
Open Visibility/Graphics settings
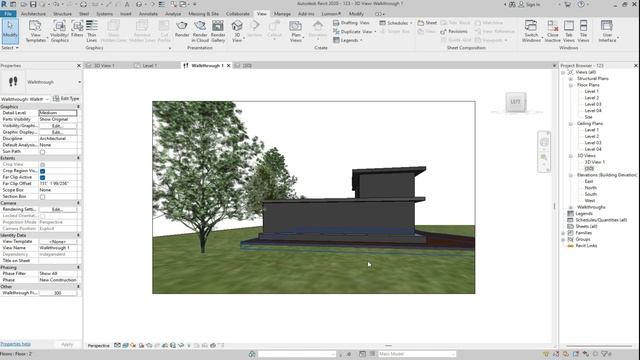60,31
